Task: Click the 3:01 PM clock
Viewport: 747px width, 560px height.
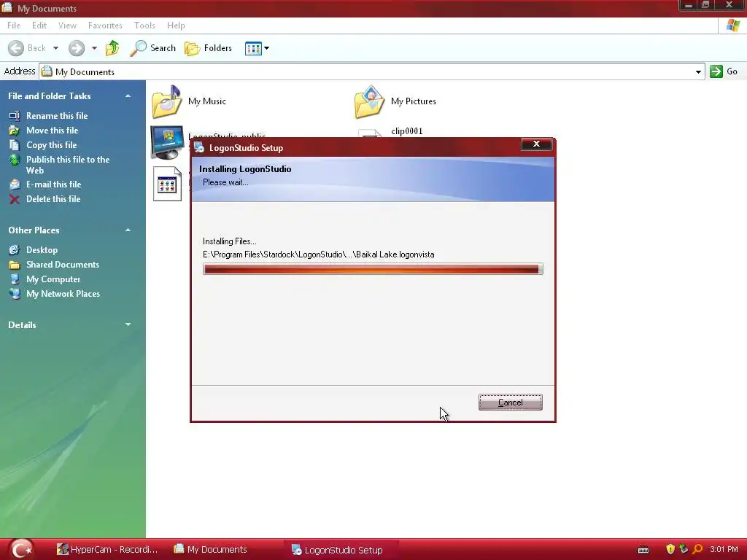Action: point(723,550)
